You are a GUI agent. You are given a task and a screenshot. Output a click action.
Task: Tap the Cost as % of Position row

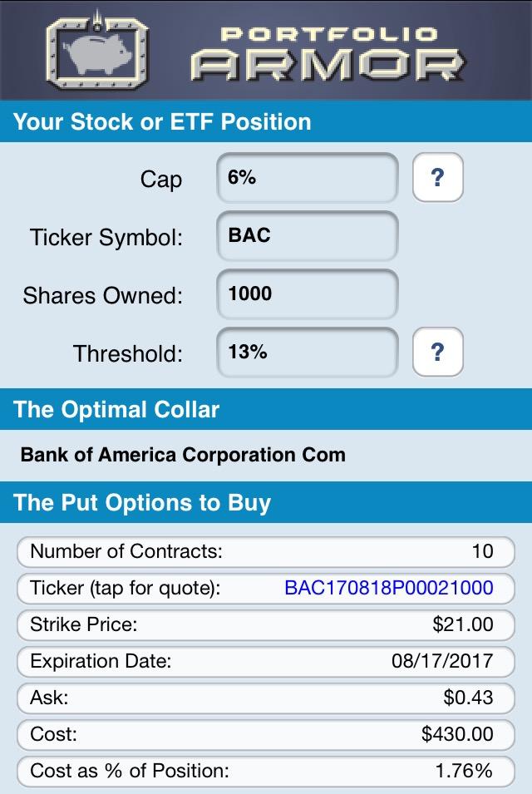(x=266, y=771)
